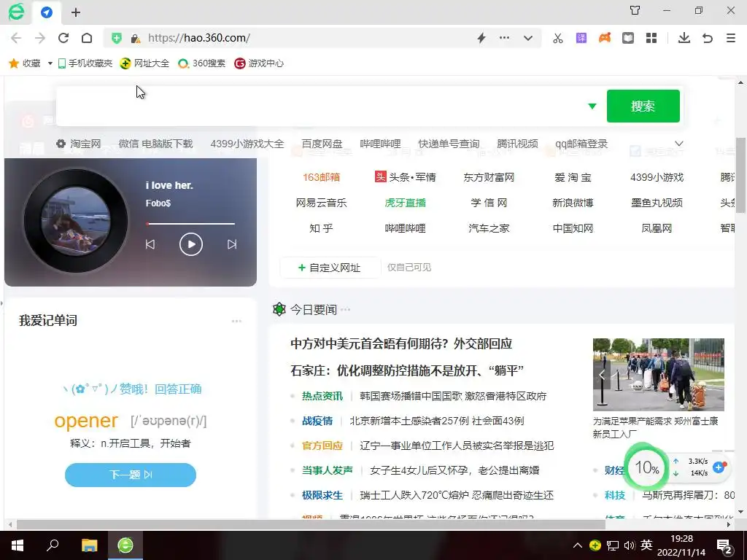747x560 pixels.
Task: Open the Windows taskbar search
Action: tap(53, 545)
